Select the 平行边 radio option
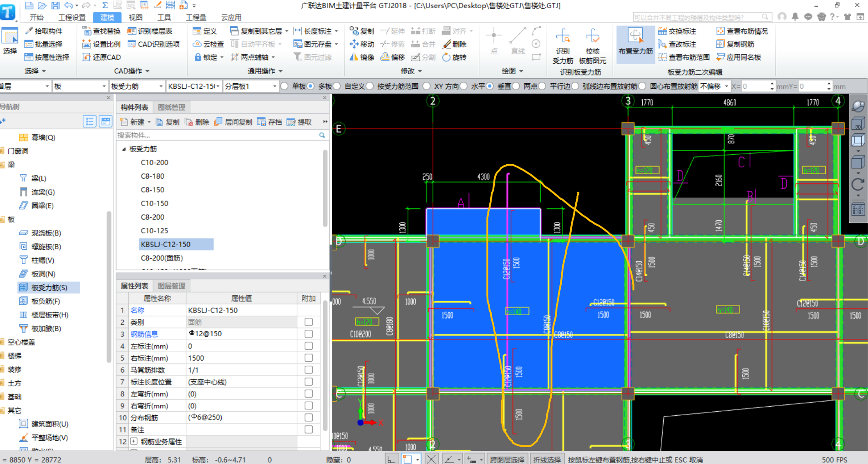Screen dimensions: 868x464 coord(542,86)
